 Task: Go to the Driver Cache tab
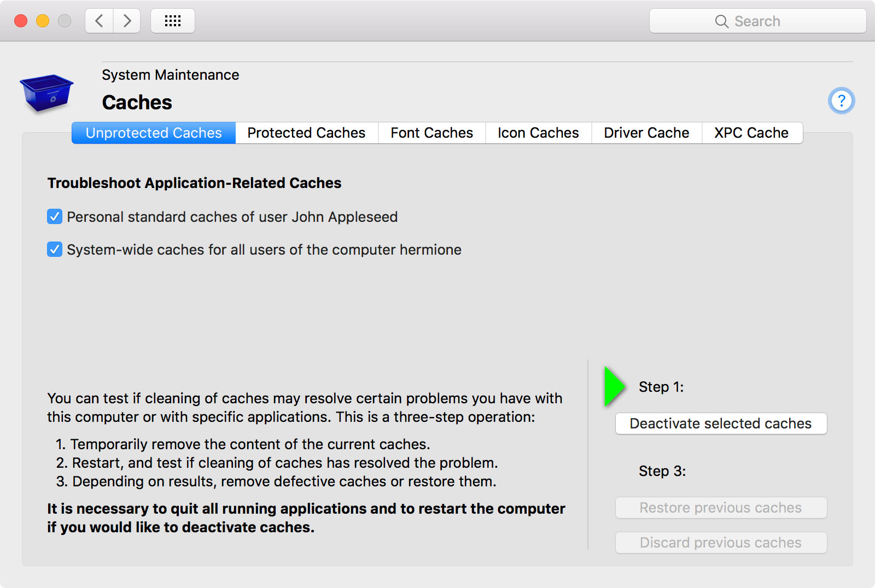coord(646,133)
